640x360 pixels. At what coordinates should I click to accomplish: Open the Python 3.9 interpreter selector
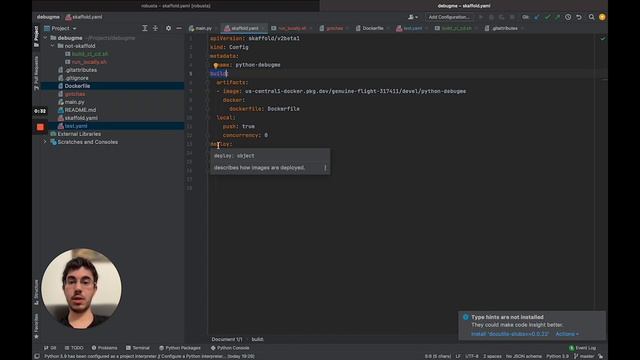(x=557, y=356)
